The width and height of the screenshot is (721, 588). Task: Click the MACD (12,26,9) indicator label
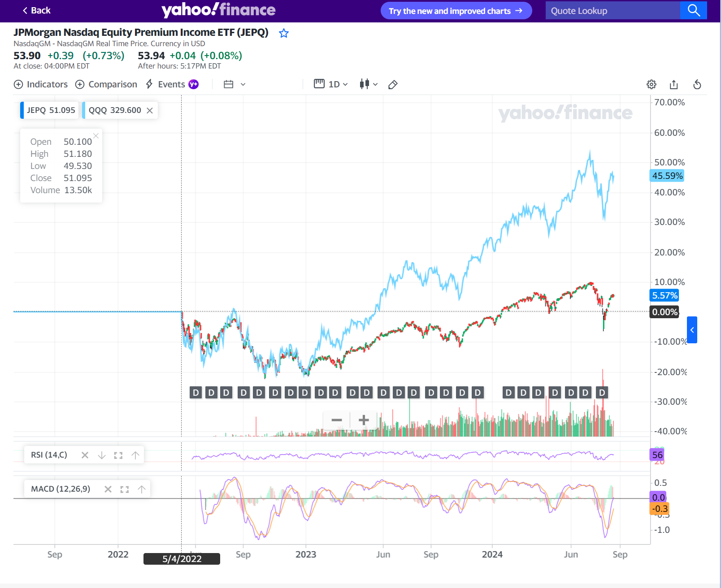[61, 489]
